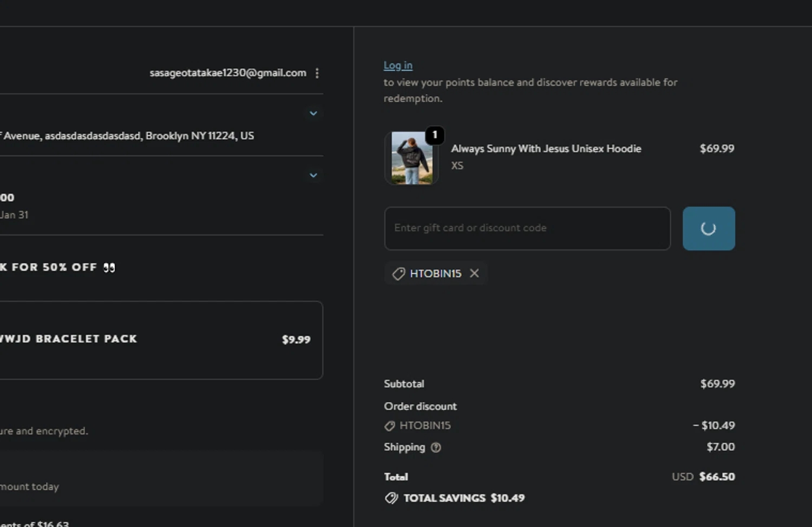Click the Shipping cost $7.00
This screenshot has height=527, width=812.
[721, 447]
